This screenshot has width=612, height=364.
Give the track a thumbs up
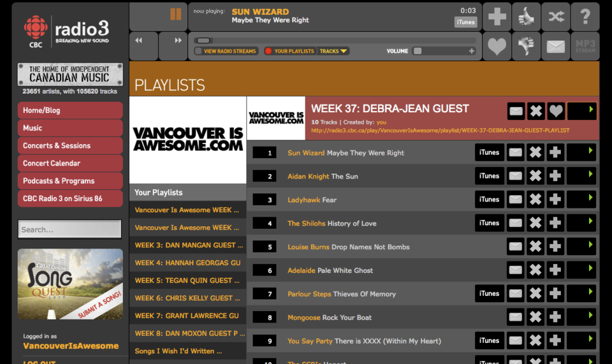click(x=526, y=17)
